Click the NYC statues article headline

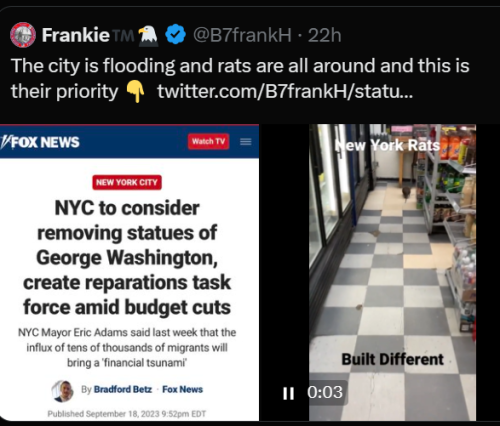127,258
